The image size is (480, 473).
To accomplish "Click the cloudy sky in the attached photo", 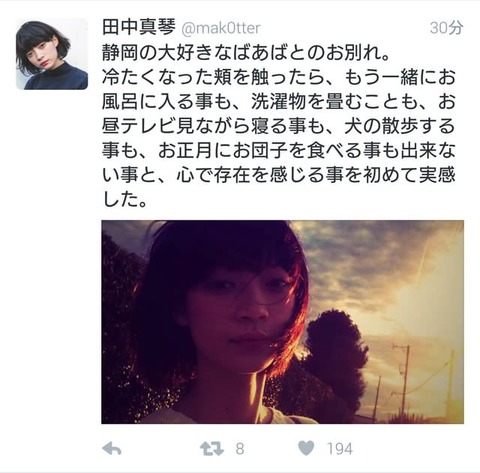I will coord(383,267).
